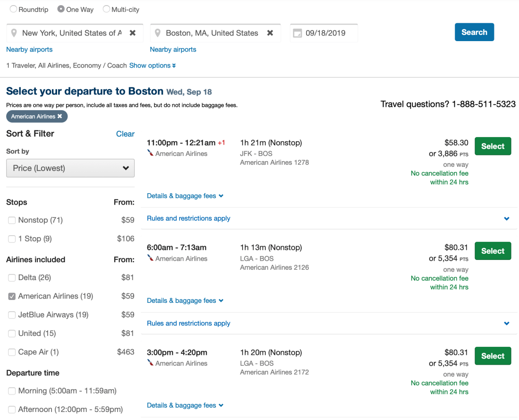Click American Airlines logo on 11:00pm flight
The width and height of the screenshot is (519, 420).
pos(150,153)
